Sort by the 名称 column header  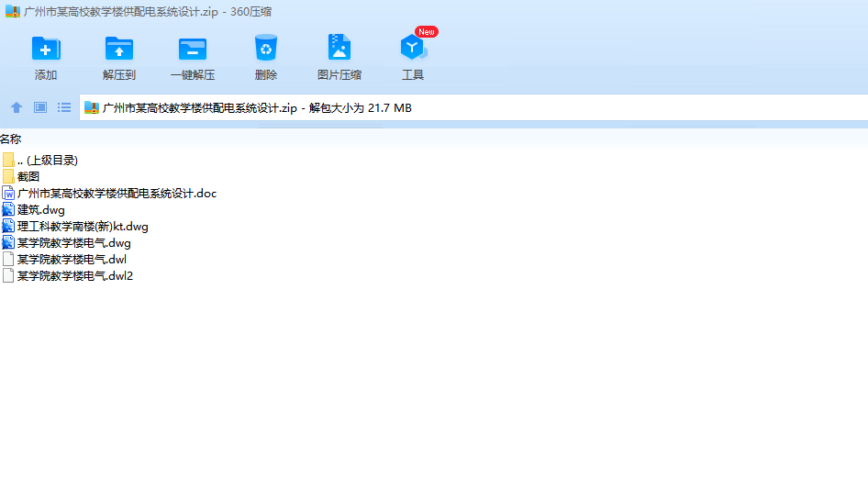point(10,139)
